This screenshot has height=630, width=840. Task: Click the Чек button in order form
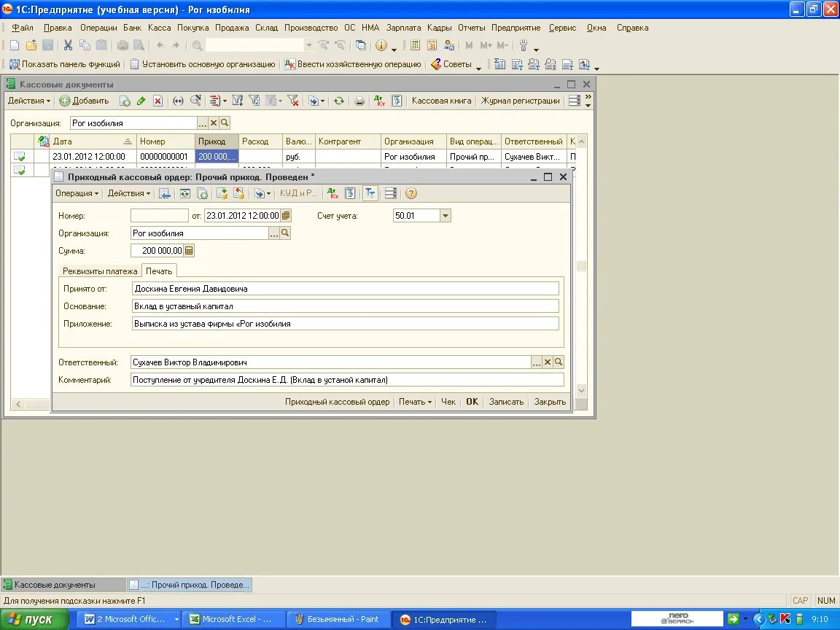tap(448, 402)
